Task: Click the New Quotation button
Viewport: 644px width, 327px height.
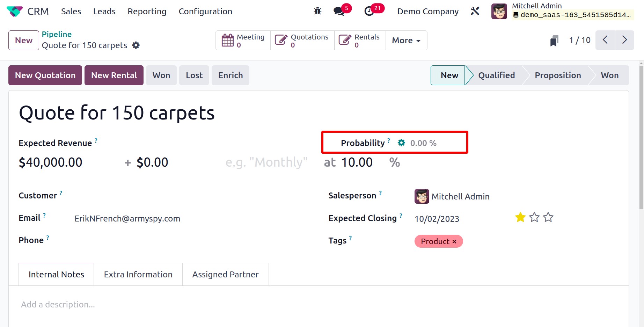Action: (x=45, y=75)
